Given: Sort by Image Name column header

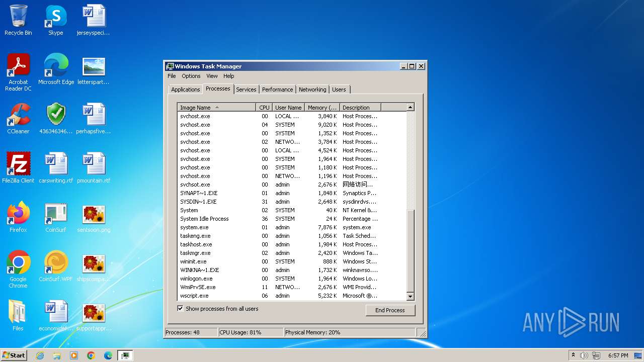Looking at the screenshot, I should [217, 108].
